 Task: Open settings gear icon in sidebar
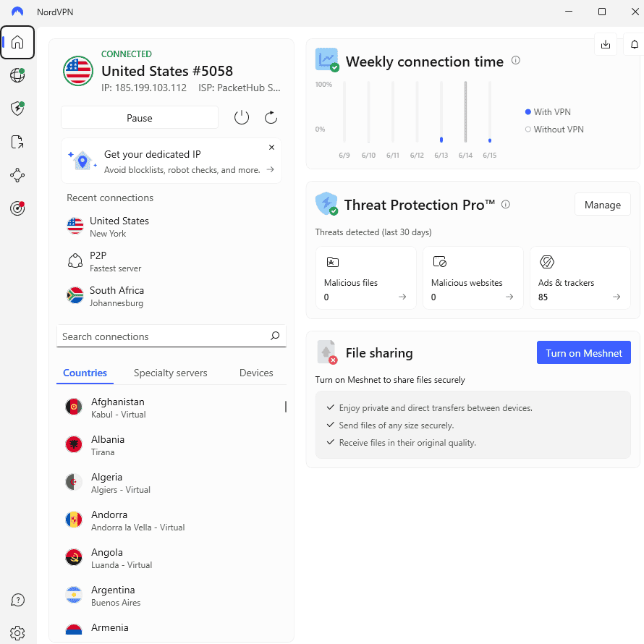pos(17,633)
